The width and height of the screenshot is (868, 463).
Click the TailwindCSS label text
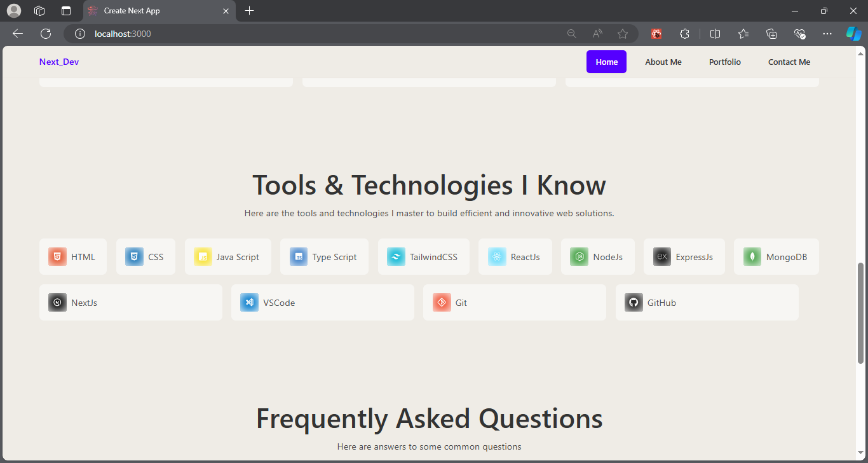coord(434,257)
